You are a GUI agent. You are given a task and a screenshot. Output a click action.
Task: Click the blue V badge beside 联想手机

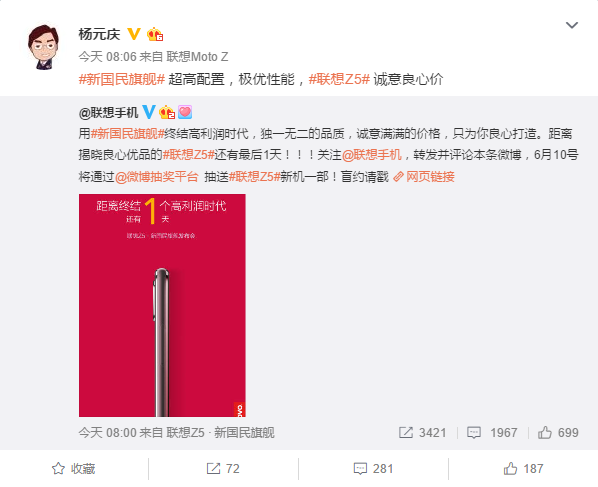(x=149, y=112)
